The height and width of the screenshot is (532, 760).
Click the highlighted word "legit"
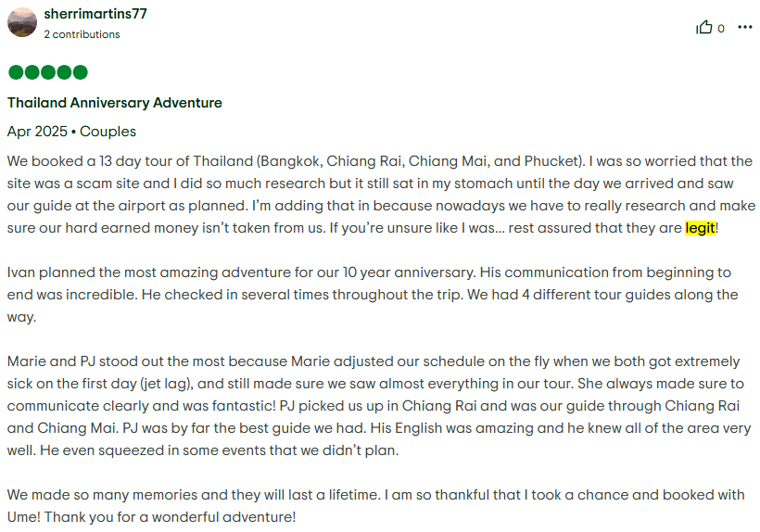(700, 227)
